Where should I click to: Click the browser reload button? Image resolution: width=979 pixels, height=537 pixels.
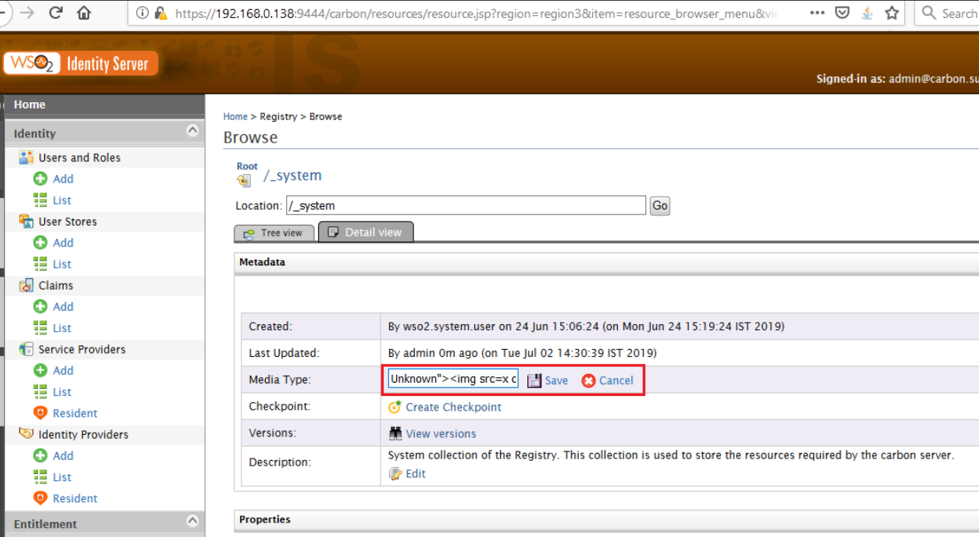pos(56,12)
